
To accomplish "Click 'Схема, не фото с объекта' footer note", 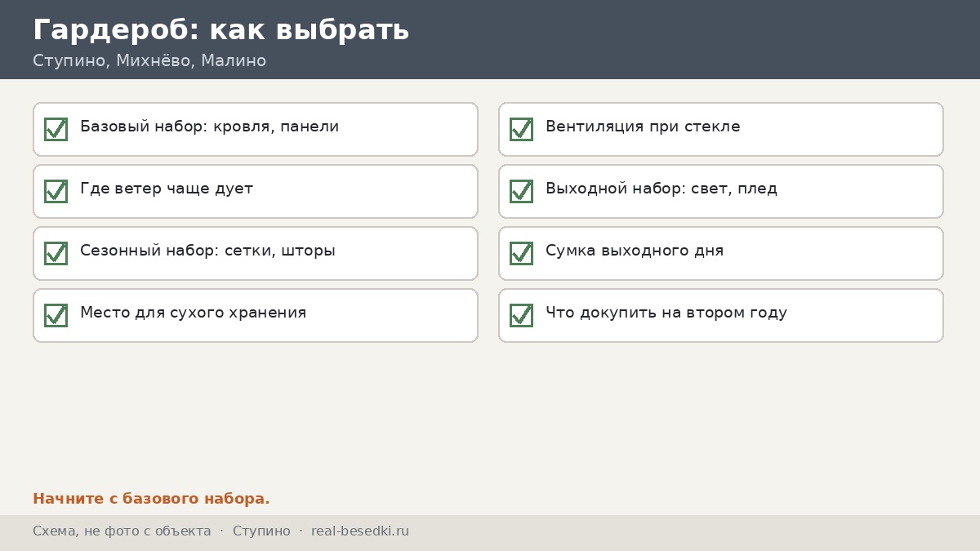I will 122,531.
